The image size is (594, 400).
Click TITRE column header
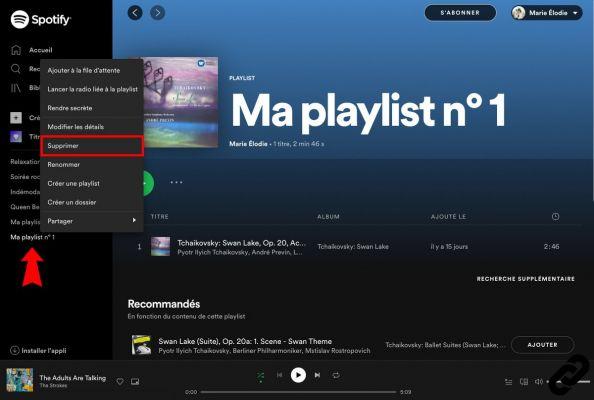coord(159,216)
